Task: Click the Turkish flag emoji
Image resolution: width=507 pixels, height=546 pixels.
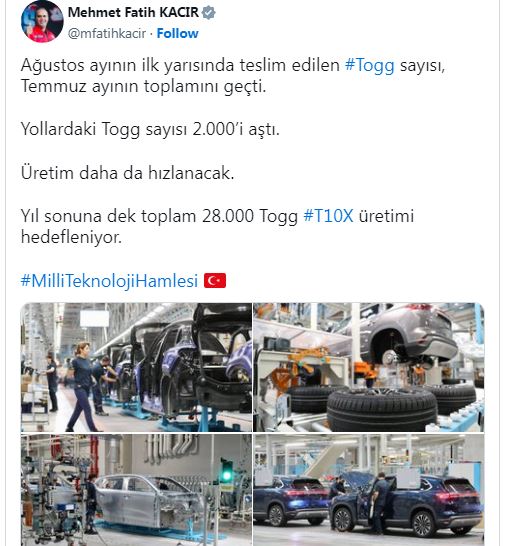Action: point(215,281)
